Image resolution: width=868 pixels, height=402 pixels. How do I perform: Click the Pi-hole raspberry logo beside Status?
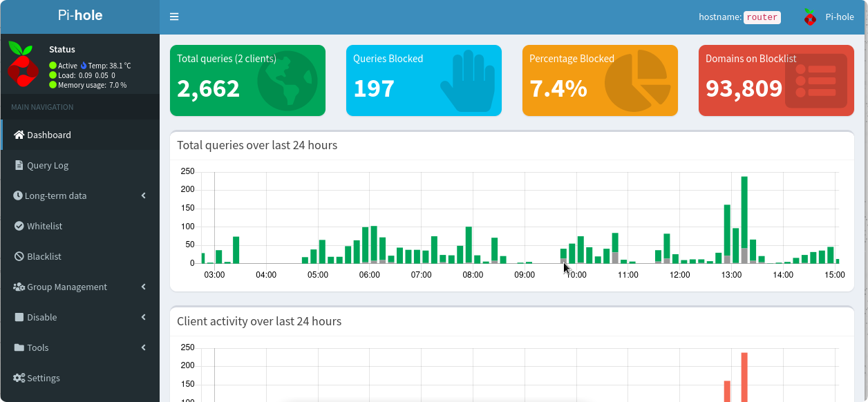[x=23, y=64]
